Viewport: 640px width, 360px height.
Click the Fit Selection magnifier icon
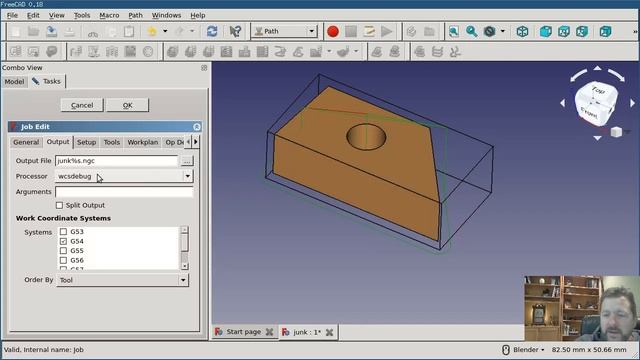[471, 31]
